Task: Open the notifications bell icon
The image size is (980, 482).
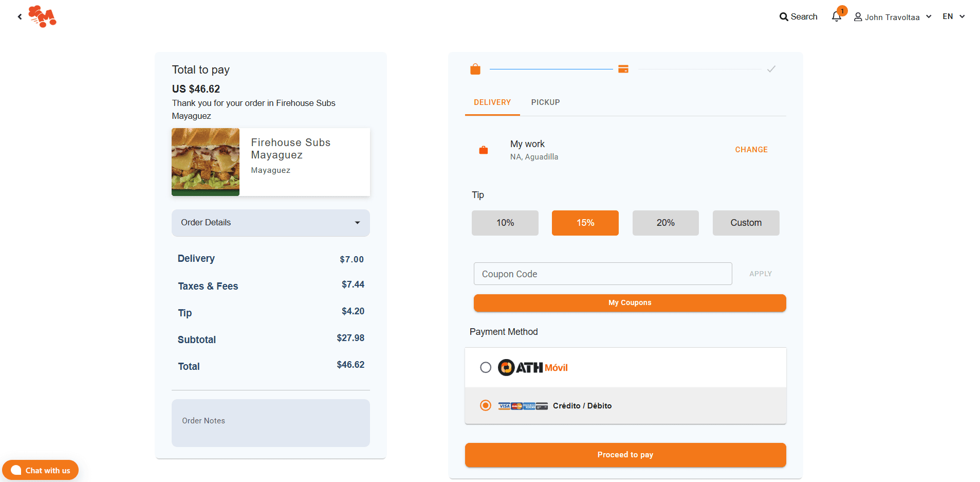Action: (x=836, y=17)
